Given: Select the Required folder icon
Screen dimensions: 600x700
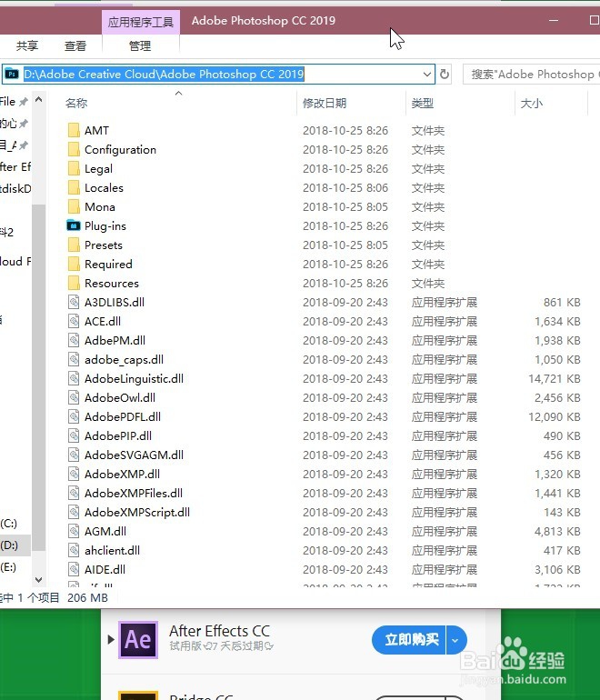Looking at the screenshot, I should click(74, 265).
